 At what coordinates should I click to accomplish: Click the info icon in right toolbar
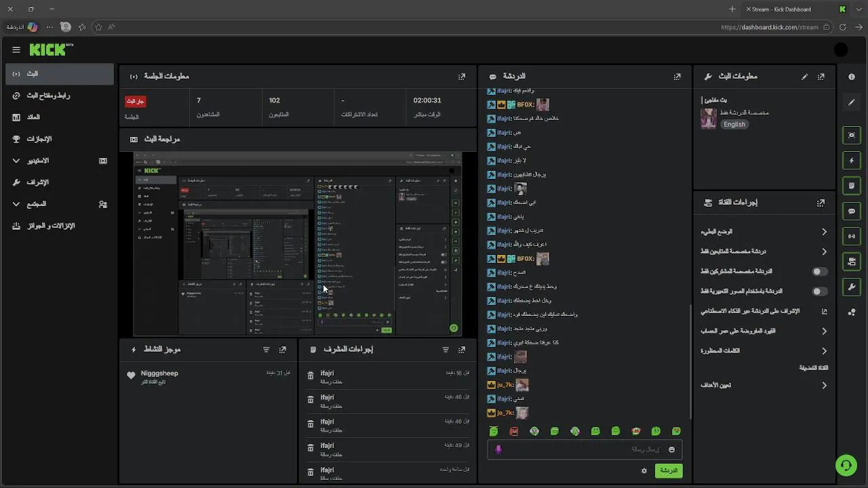pyautogui.click(x=852, y=77)
